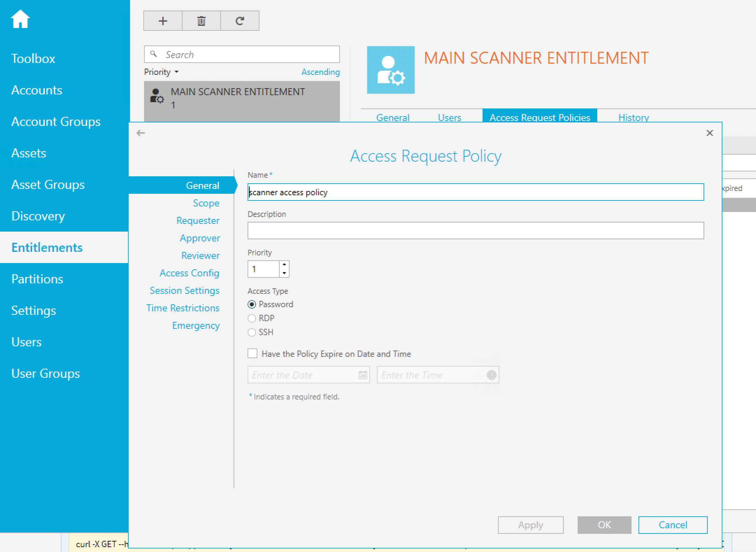This screenshot has height=552, width=756.
Task: Open the Users tab of entitlement
Action: [449, 118]
